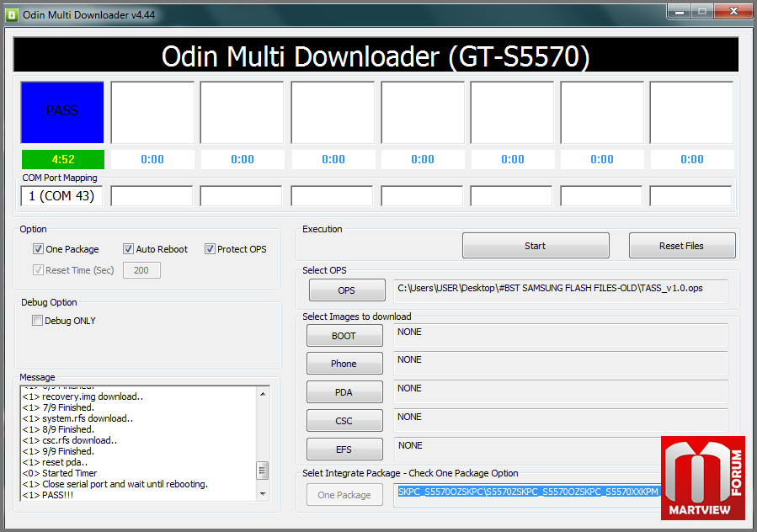
Task: Click the Phone path field showing NONE
Action: pyautogui.click(x=561, y=363)
